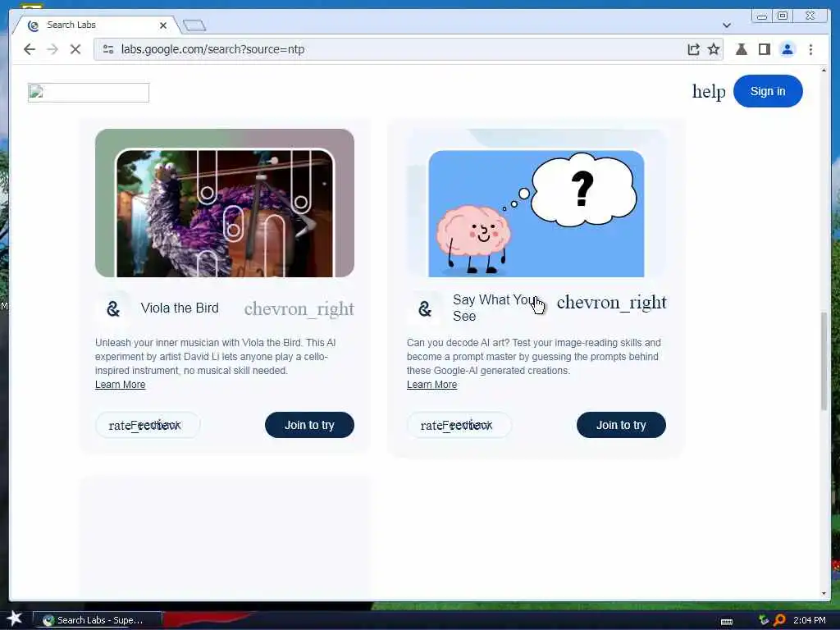Select Search Labs taskbar window button
Screen dimensions: 840x630
coord(98,620)
